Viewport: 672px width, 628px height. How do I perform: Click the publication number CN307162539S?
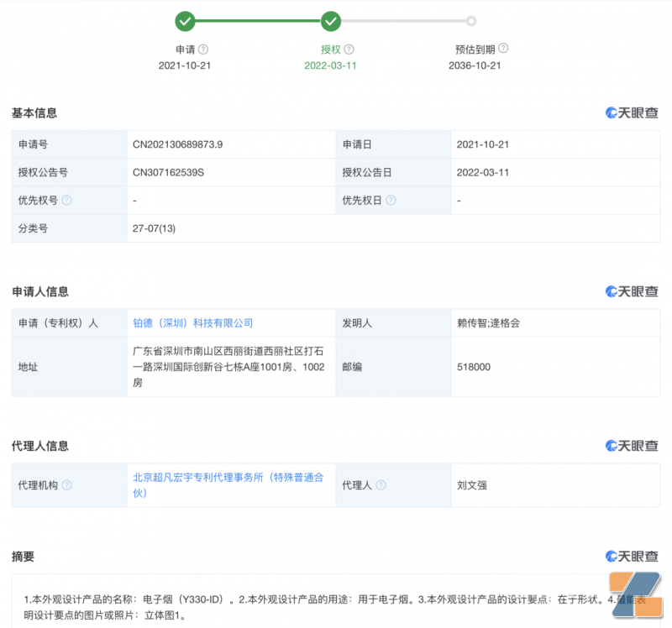tap(168, 173)
